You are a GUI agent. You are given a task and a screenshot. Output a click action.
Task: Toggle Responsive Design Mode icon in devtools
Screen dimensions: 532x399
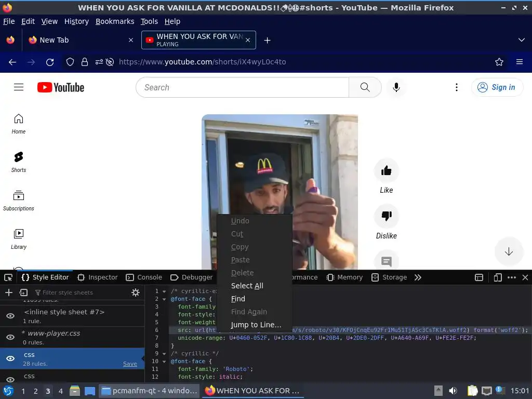497,277
